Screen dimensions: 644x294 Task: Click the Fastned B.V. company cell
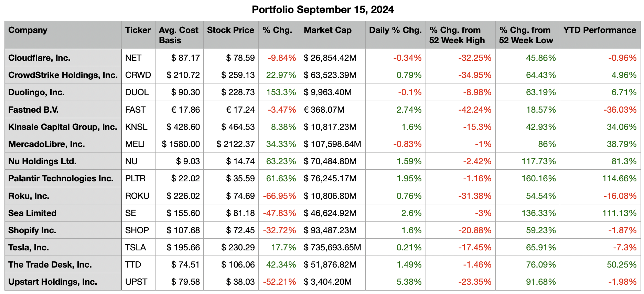pyautogui.click(x=33, y=110)
